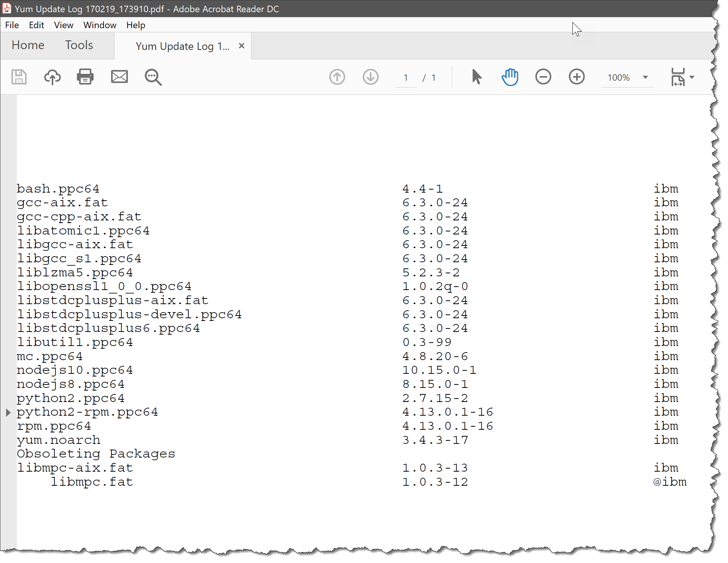Image resolution: width=728 pixels, height=563 pixels.
Task: Expand the left navigation pane arrow
Action: coord(8,412)
